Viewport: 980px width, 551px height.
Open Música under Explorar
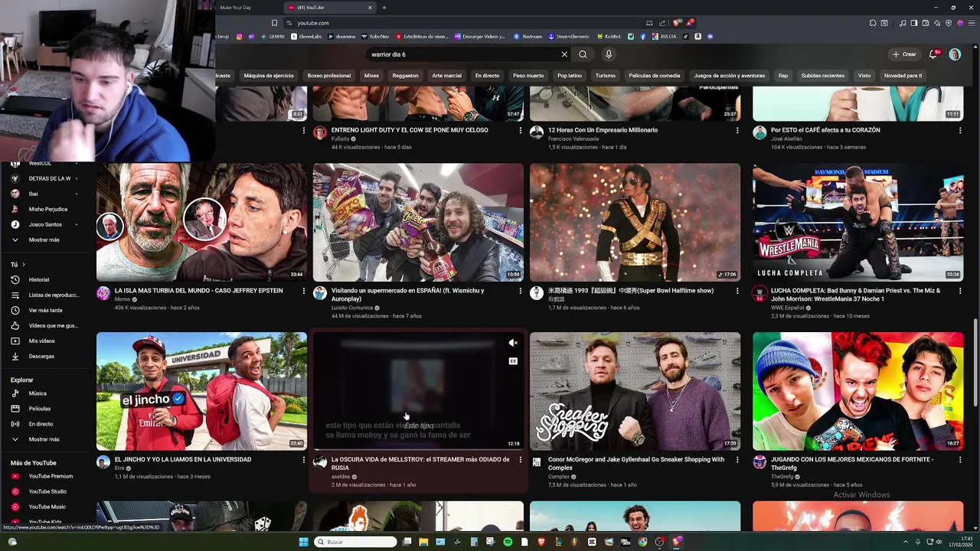[x=44, y=393]
